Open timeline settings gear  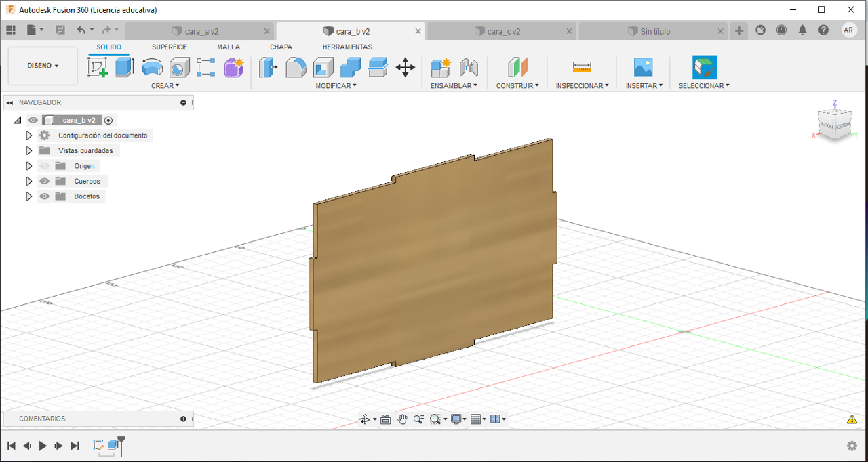coord(852,446)
